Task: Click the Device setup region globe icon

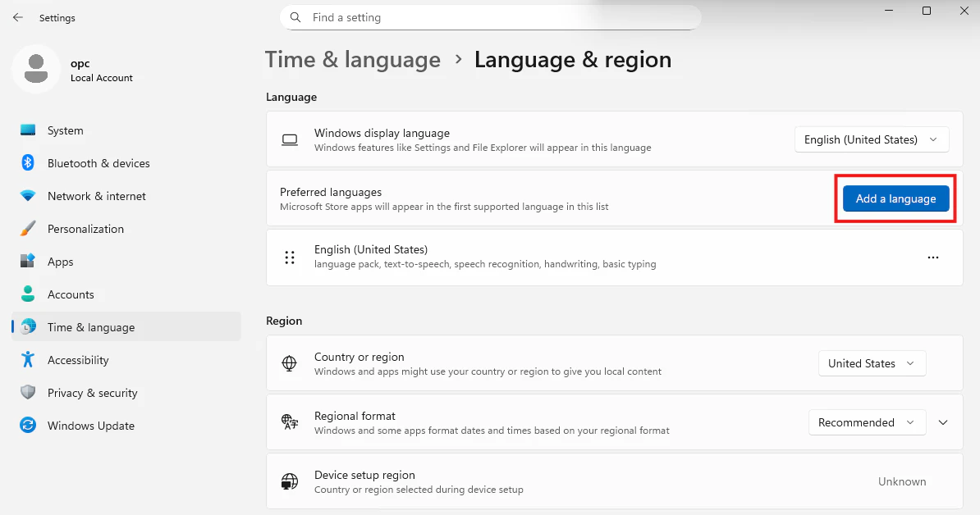Action: pyautogui.click(x=290, y=481)
